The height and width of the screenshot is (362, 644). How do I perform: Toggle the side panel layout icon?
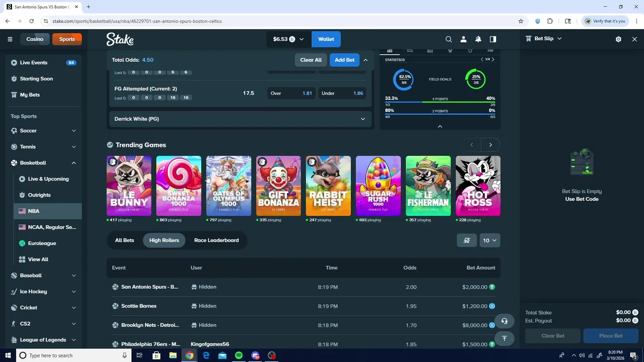(493, 39)
